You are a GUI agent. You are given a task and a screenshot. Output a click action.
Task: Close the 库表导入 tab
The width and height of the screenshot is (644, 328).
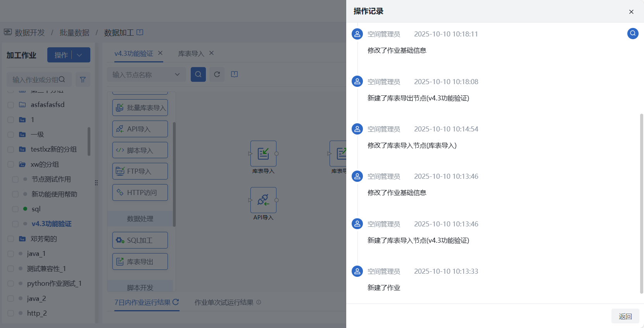(211, 53)
